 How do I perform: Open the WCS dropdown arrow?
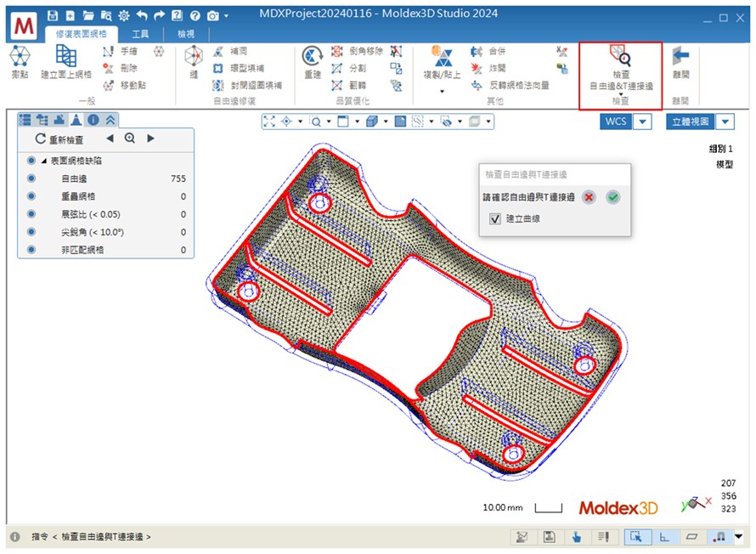[x=643, y=122]
